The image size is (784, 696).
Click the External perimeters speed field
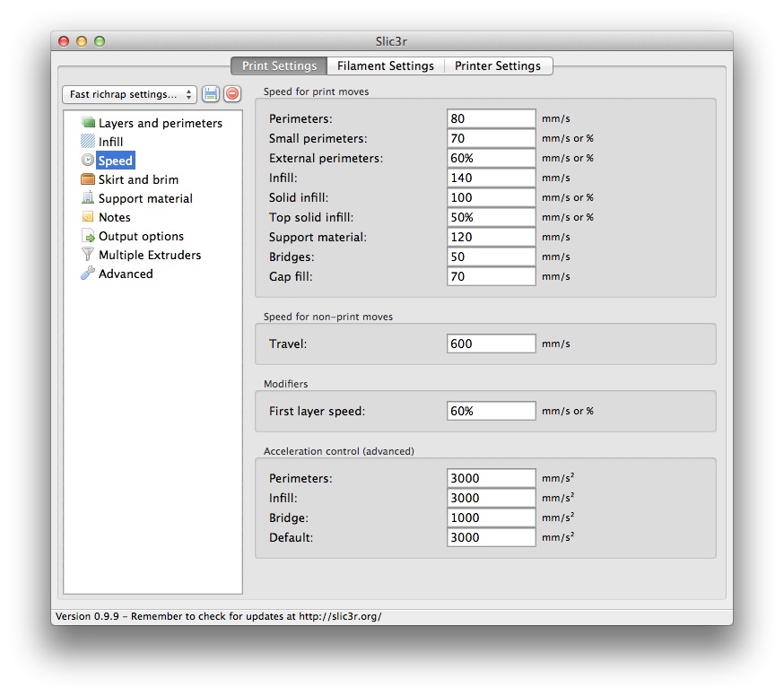491,158
